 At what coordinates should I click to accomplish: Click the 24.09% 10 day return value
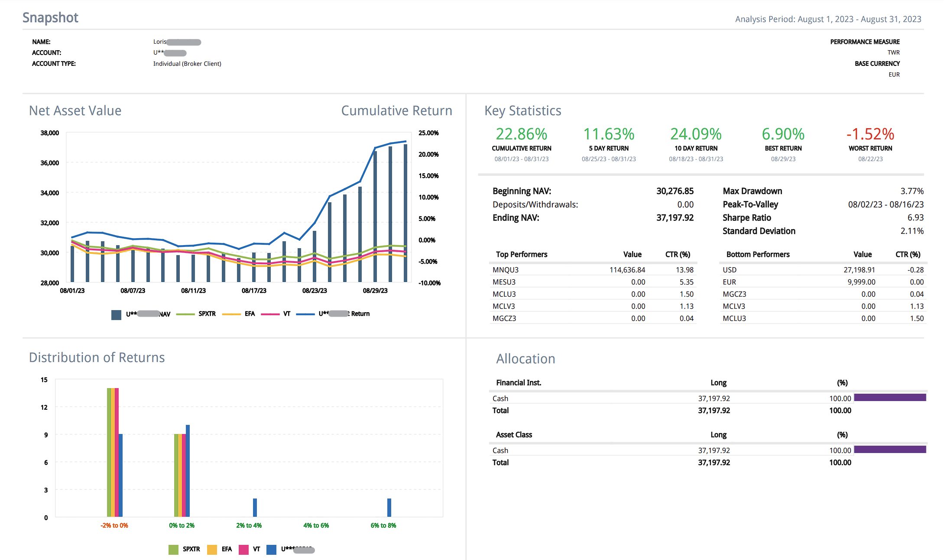pyautogui.click(x=696, y=134)
